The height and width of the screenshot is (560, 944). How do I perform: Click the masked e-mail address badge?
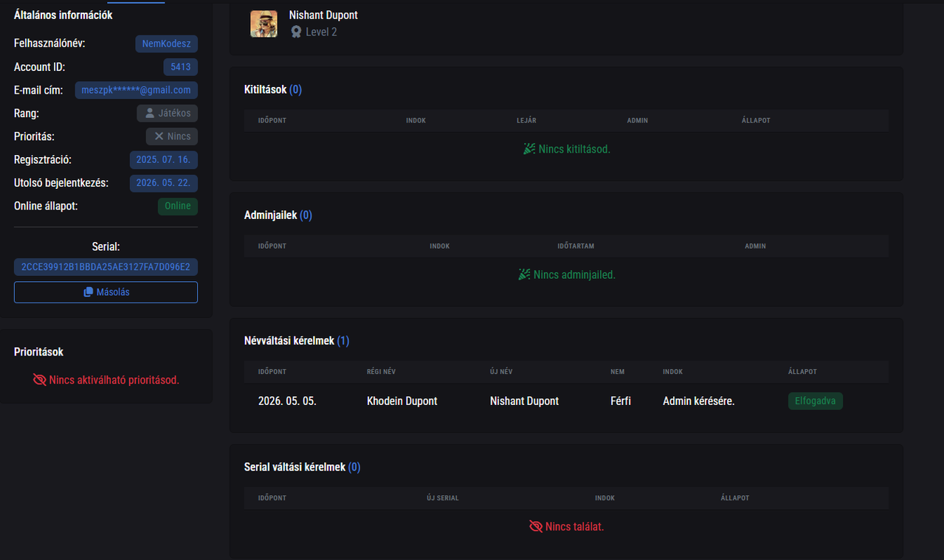(136, 90)
